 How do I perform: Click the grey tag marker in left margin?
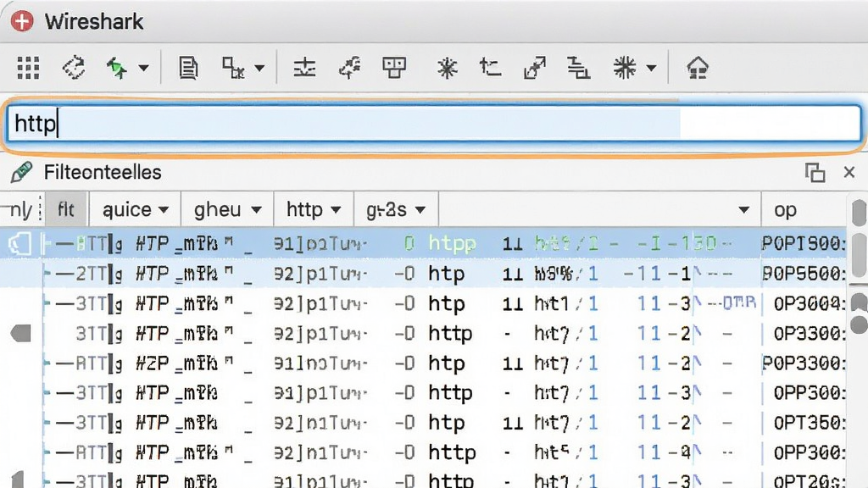click(x=20, y=333)
